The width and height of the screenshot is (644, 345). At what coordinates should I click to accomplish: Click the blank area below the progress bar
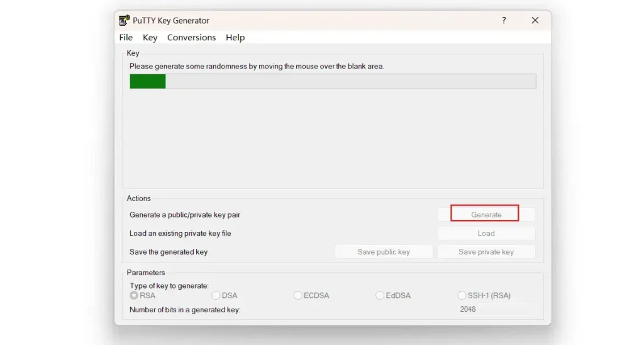coord(333,138)
